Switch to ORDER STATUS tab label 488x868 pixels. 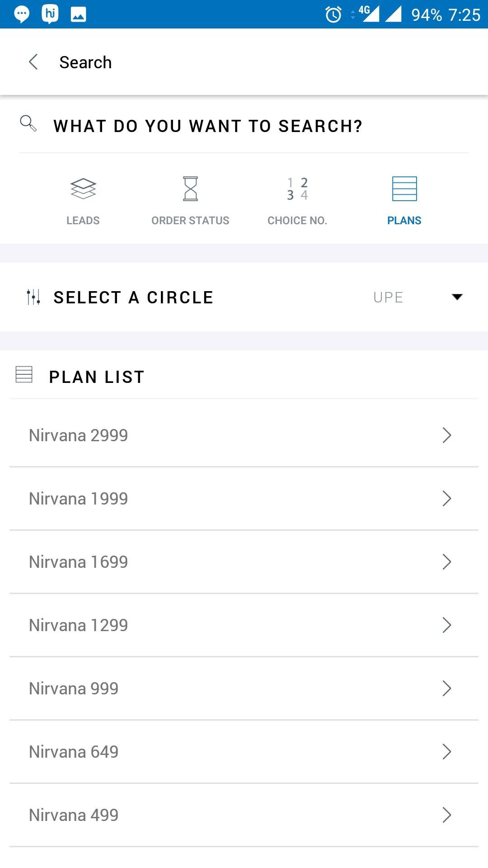coord(190,221)
